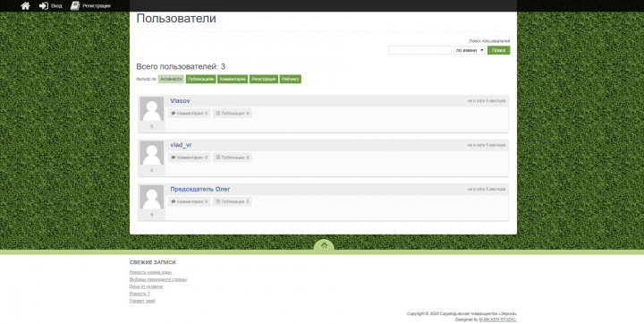Click the rating value under Vlasov's avatar
Image resolution: width=644 pixels, height=324 pixels.
(x=151, y=126)
